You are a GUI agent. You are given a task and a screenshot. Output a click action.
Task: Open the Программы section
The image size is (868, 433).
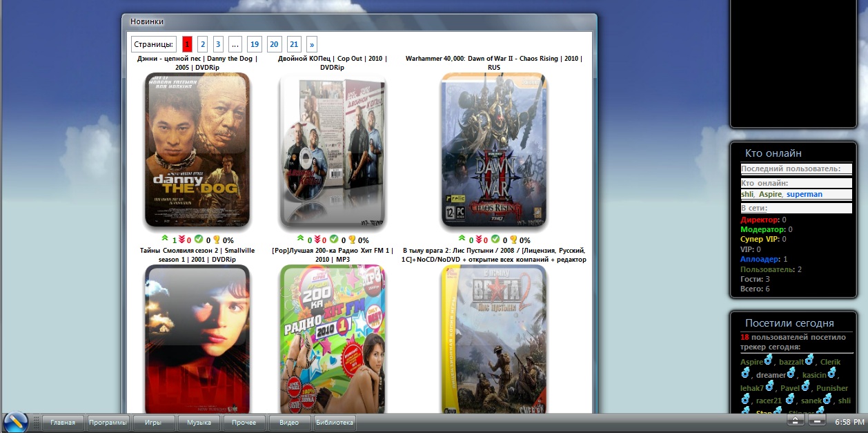tap(108, 422)
